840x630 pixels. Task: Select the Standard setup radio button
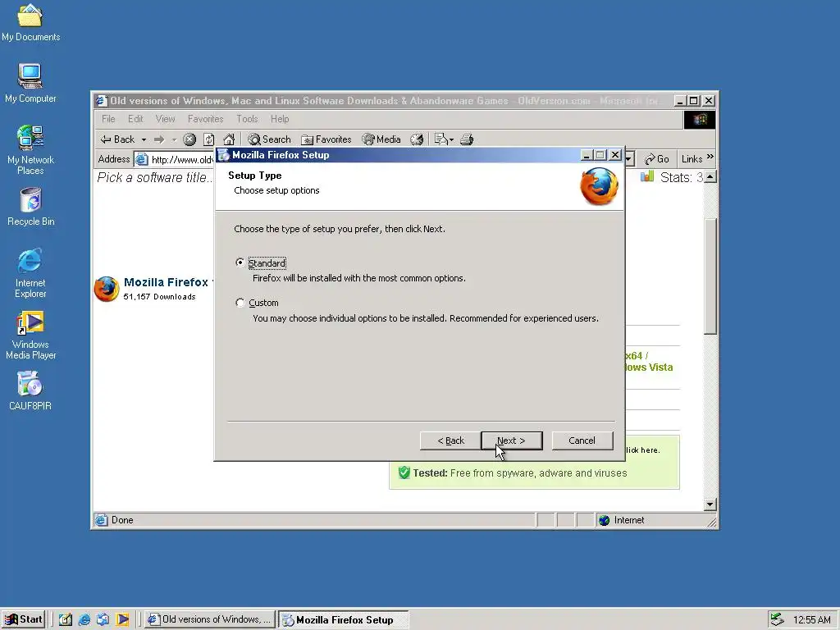click(x=240, y=262)
